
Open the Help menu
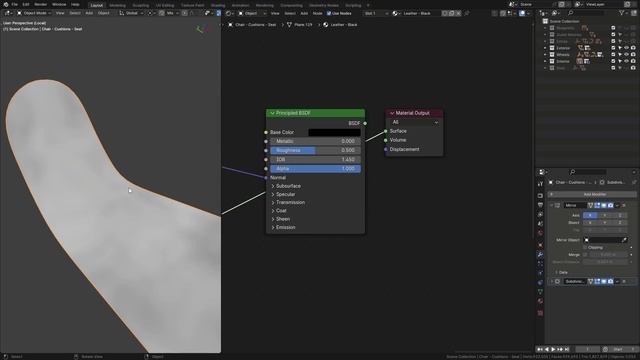(x=75, y=4)
